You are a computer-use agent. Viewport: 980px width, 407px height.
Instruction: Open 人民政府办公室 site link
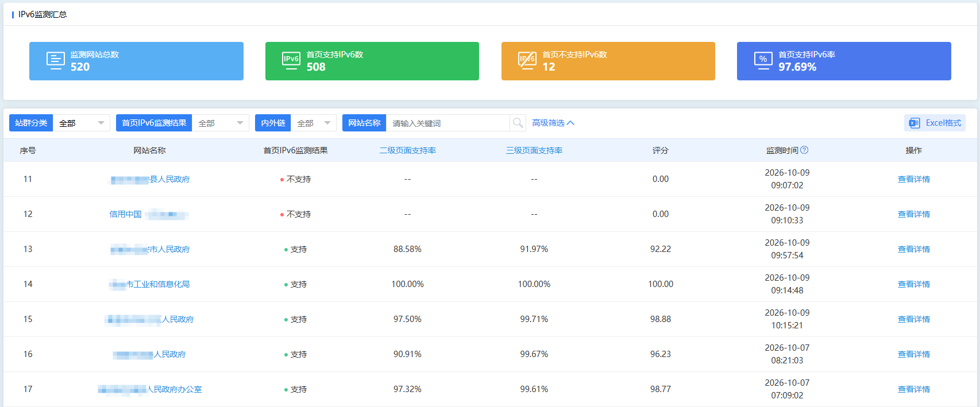tap(149, 389)
